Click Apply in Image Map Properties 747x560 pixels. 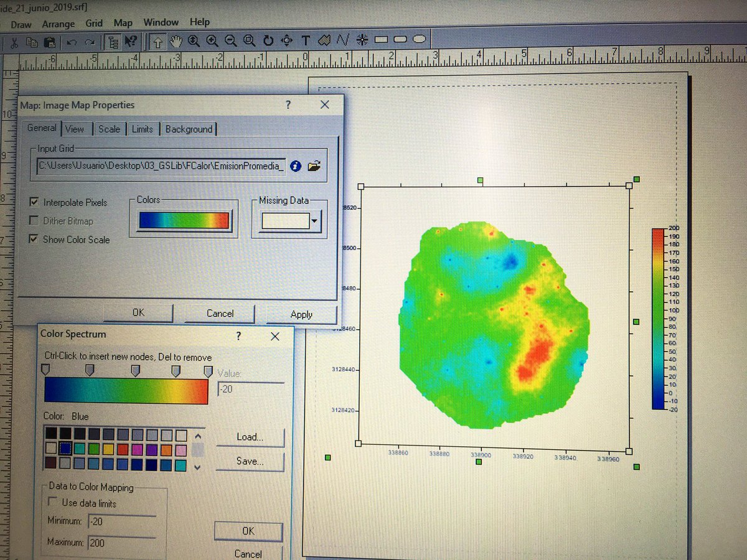tap(301, 314)
